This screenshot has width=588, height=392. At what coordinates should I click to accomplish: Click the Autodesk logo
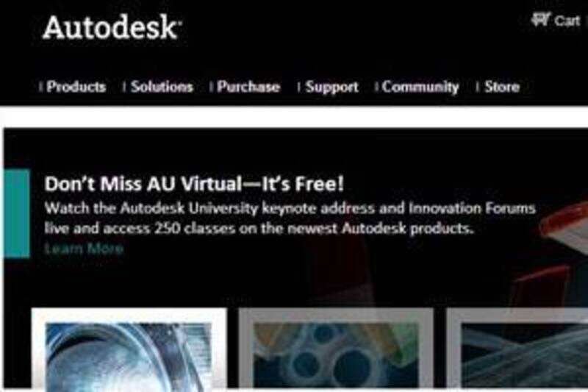[112, 27]
